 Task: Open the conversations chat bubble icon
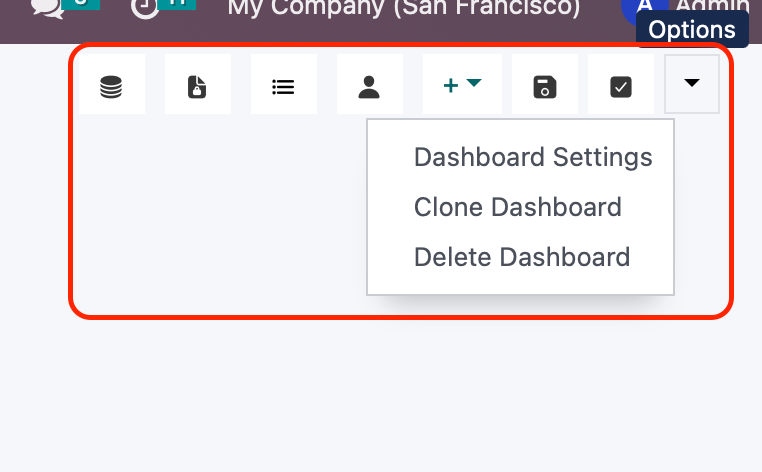coord(47,7)
